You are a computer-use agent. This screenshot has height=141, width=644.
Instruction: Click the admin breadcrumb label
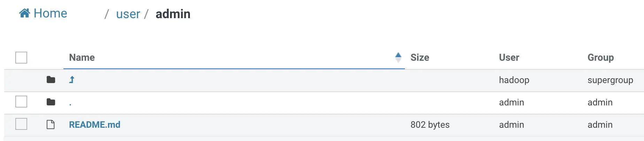(x=173, y=14)
